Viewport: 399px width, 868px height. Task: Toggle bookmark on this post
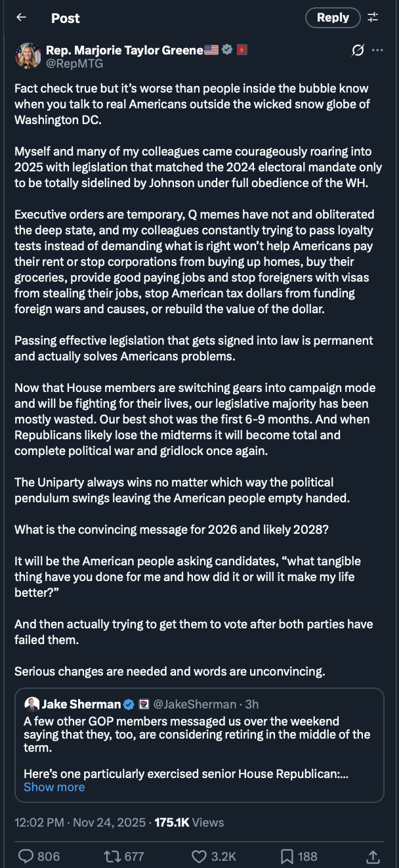pyautogui.click(x=287, y=856)
